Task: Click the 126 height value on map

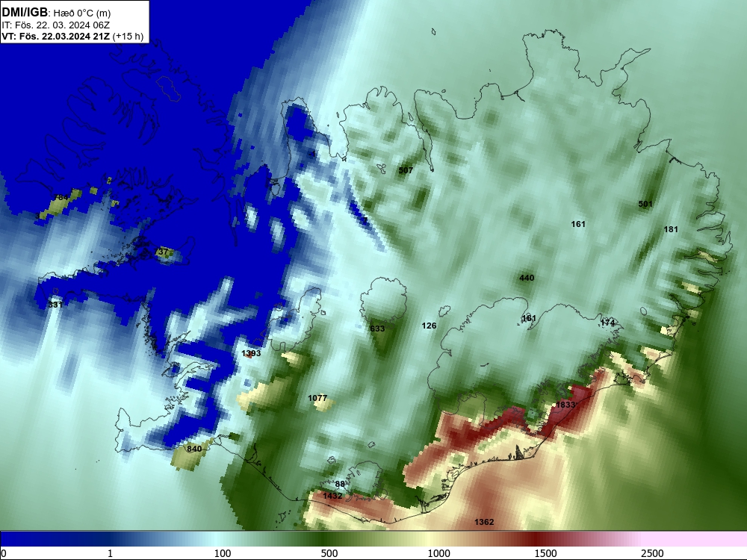Action: coord(430,326)
